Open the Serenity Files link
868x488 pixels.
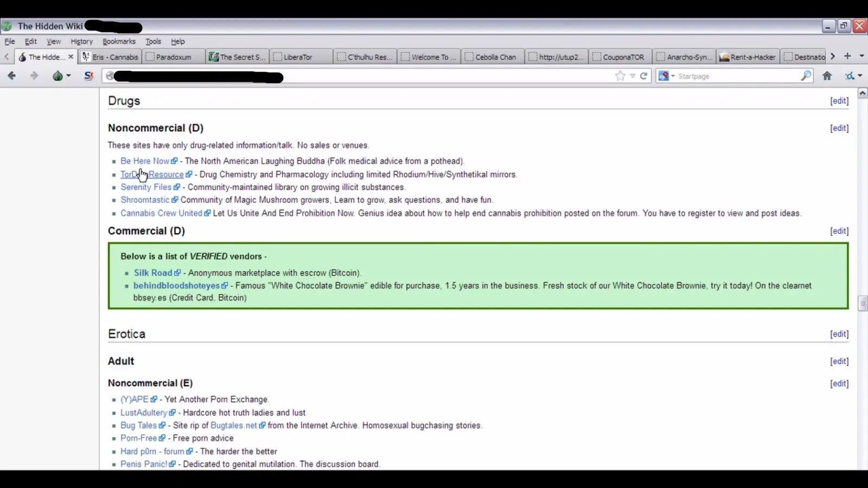146,187
